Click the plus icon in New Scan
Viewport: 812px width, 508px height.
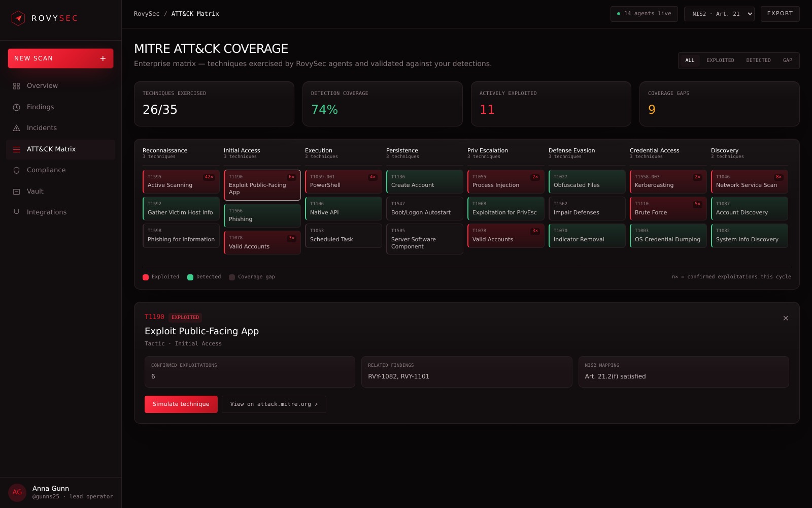(x=103, y=58)
